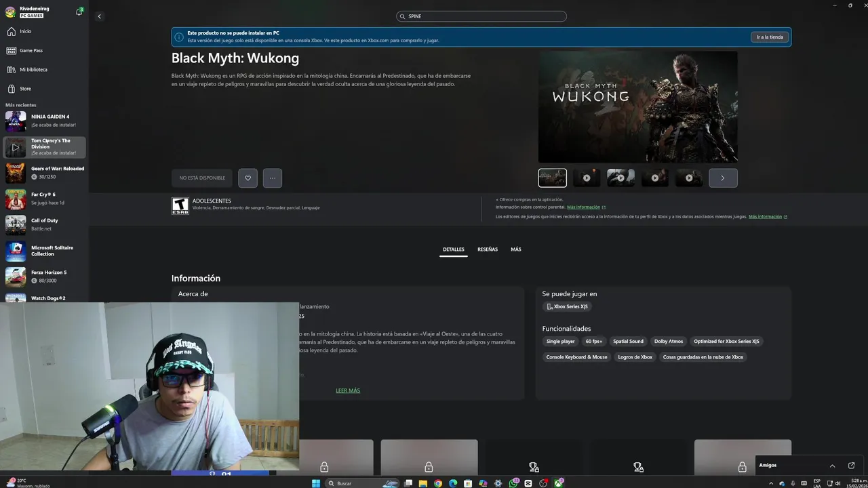Click the NO ESTÁ DISPONIBLE button
The width and height of the screenshot is (868, 488).
[202, 178]
